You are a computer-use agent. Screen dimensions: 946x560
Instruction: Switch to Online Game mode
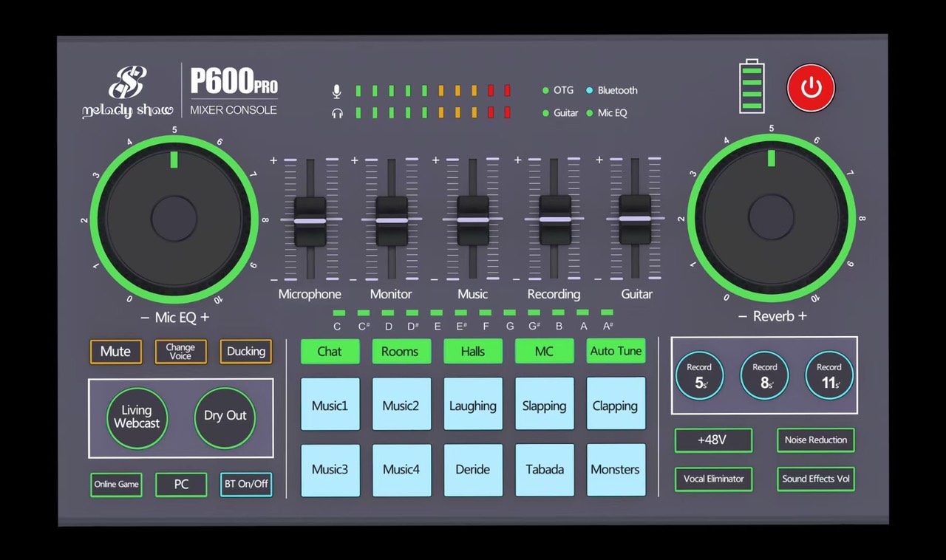tap(116, 485)
